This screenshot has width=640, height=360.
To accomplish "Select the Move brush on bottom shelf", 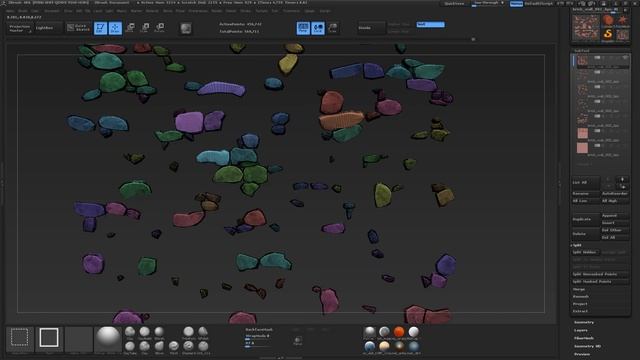I will [x=159, y=347].
